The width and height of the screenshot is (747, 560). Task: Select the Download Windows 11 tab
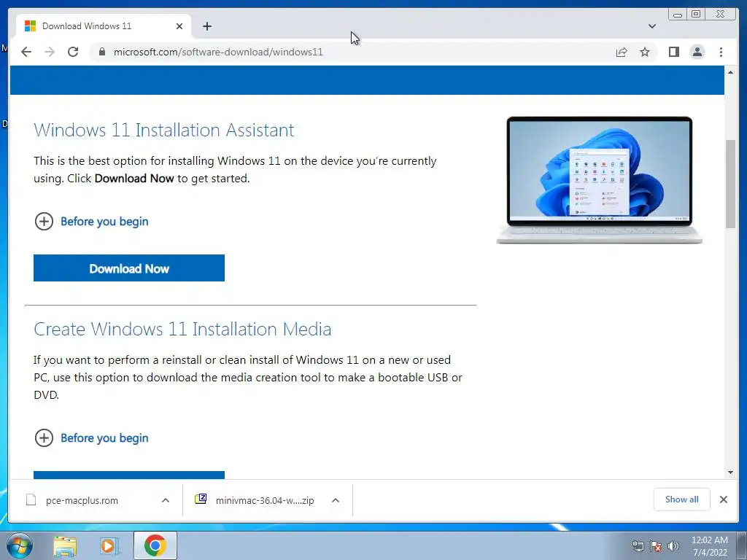pyautogui.click(x=104, y=26)
